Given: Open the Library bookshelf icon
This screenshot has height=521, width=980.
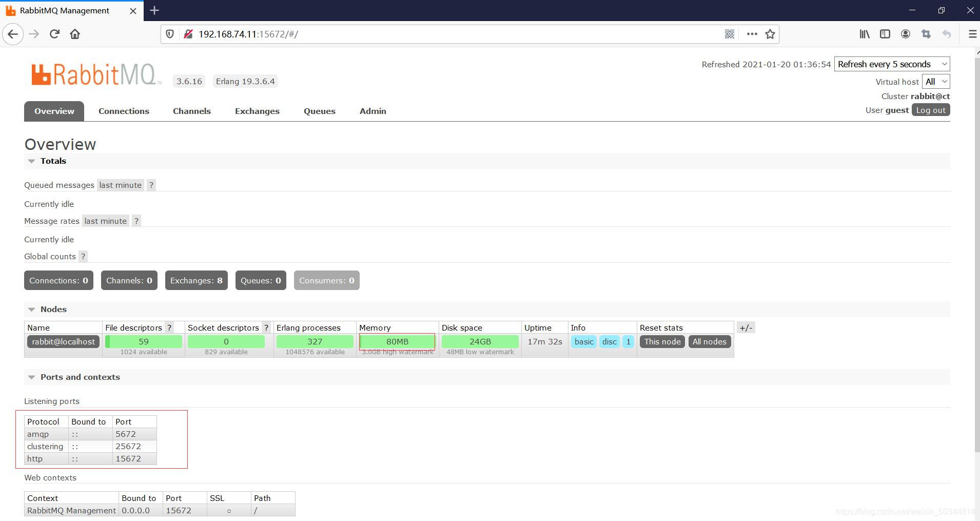Looking at the screenshot, I should (865, 34).
